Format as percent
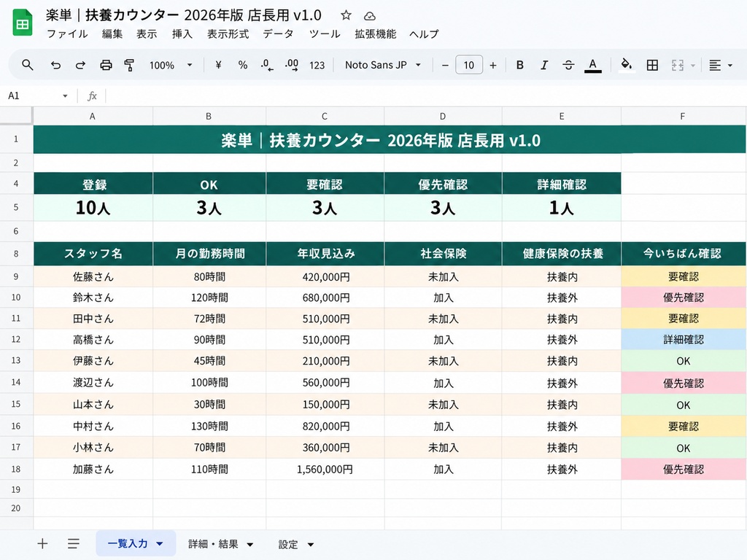Screen dimensions: 747x560 click(243, 65)
